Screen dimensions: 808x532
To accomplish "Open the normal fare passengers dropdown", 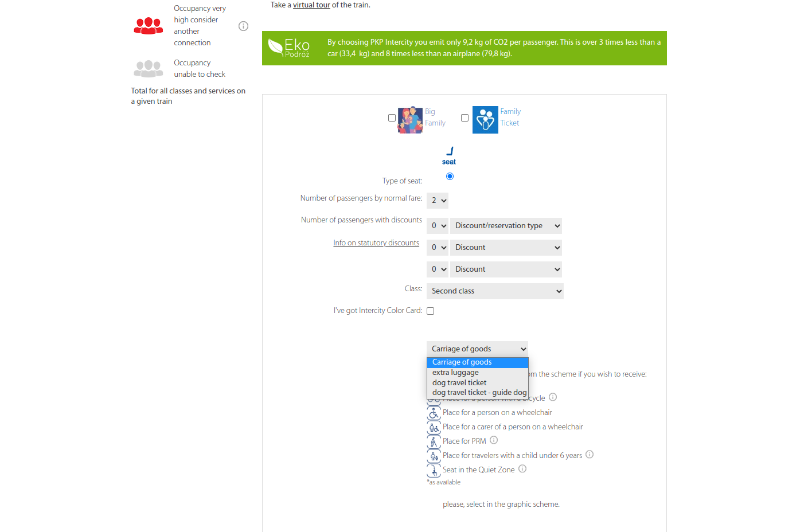I will (x=438, y=201).
